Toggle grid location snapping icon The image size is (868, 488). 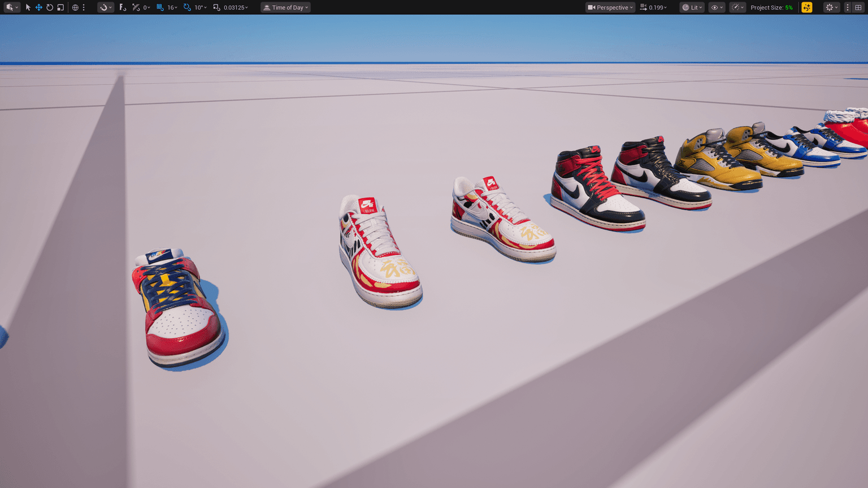(x=160, y=7)
